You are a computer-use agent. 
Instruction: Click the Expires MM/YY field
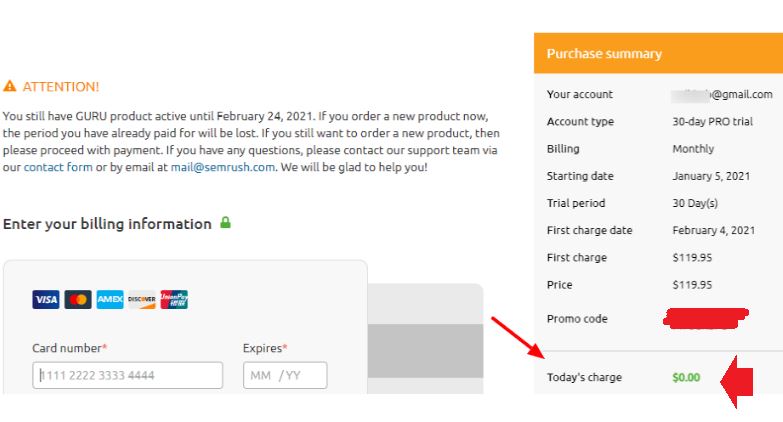[x=285, y=375]
